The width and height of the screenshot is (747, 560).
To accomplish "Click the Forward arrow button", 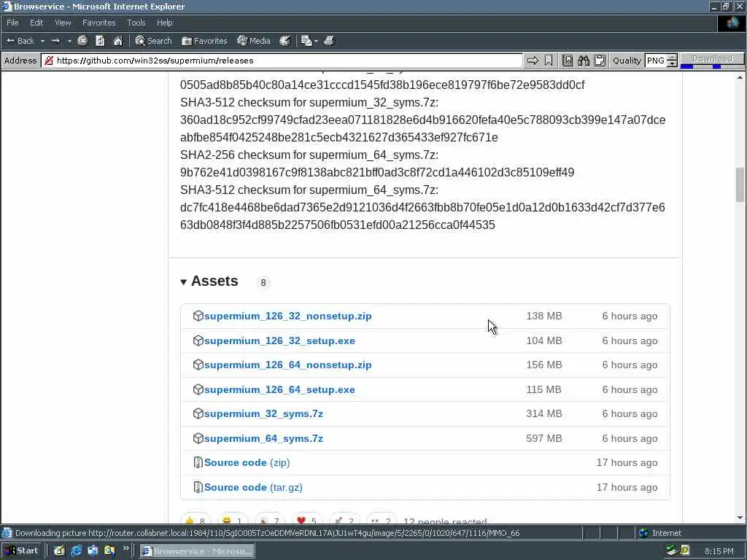I will [x=56, y=41].
